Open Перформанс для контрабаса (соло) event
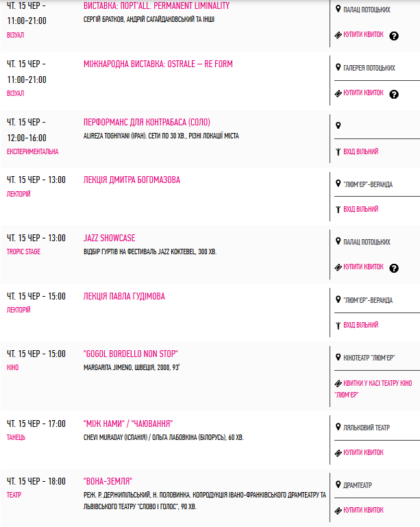Image resolution: width=420 pixels, height=527 pixels. coord(147,122)
